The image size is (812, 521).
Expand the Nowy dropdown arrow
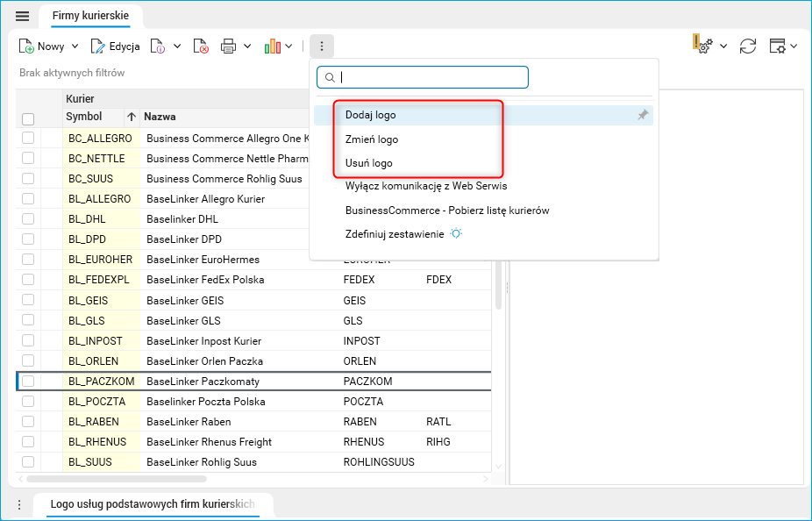pyautogui.click(x=75, y=46)
